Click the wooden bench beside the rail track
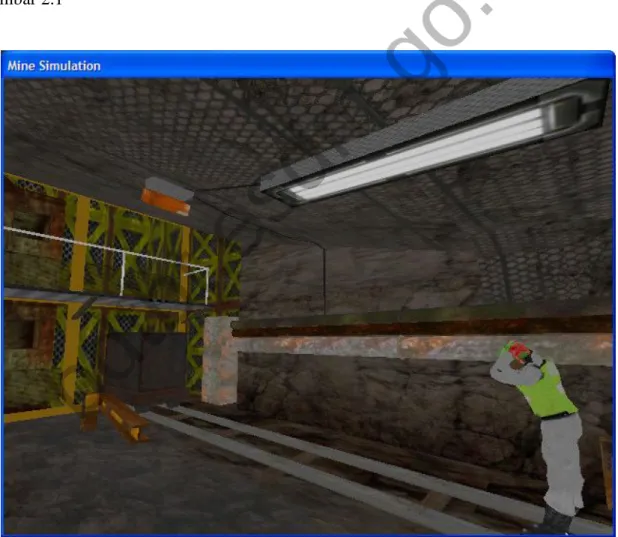Image resolution: width=618 pixels, height=537 pixels. (x=114, y=416)
